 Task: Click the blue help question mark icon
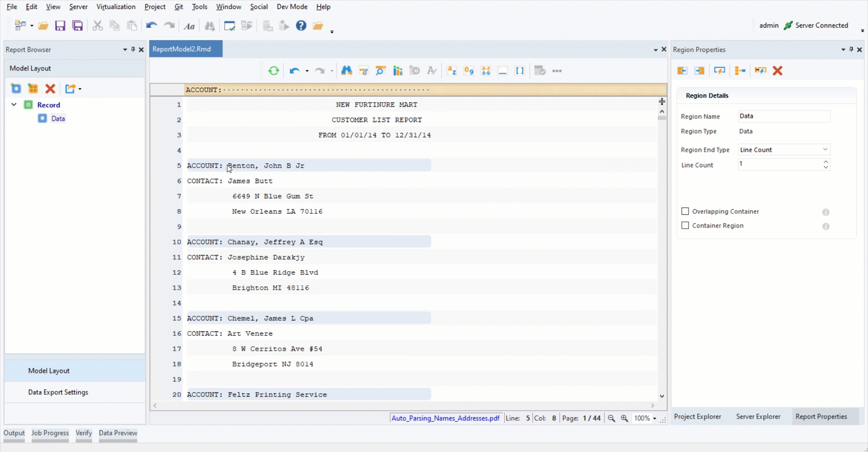pos(301,26)
